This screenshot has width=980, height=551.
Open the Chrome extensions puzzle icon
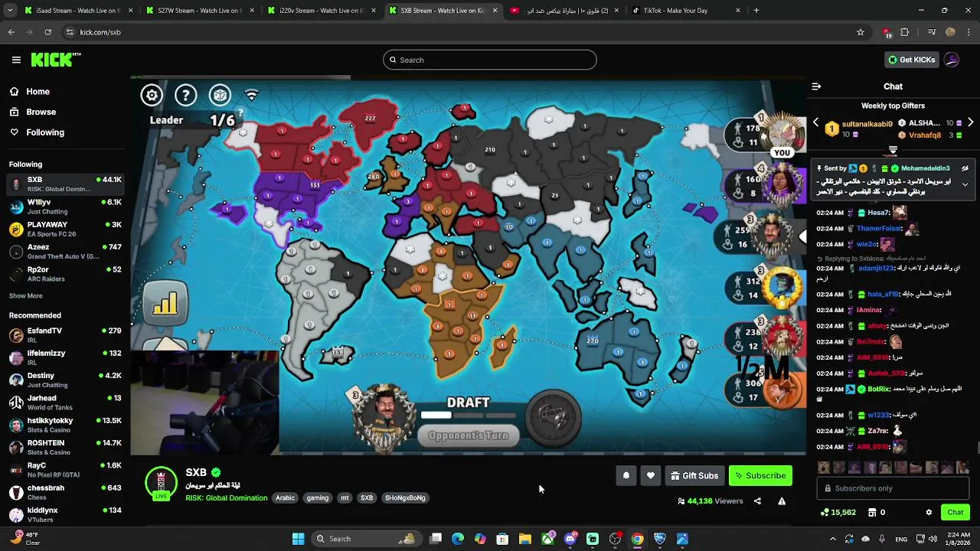(905, 32)
